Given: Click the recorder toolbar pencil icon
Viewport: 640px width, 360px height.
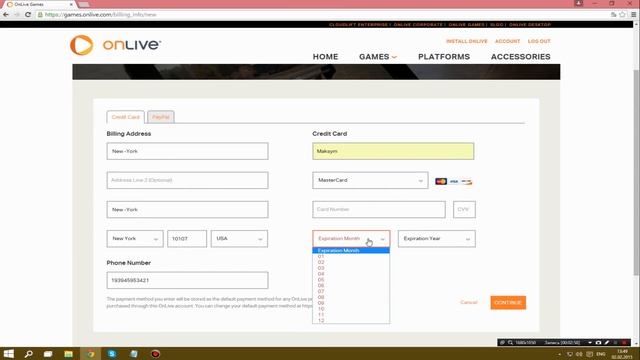Looking at the screenshot, I should point(607,342).
